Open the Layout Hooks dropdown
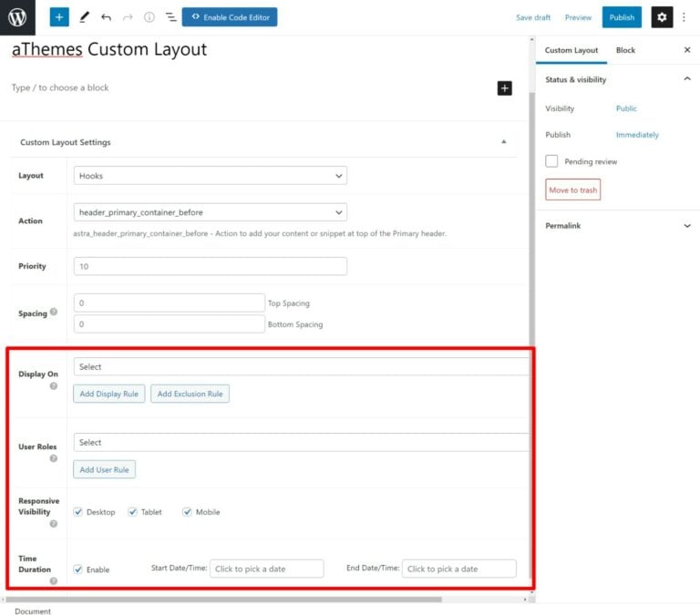Screen dimensions: 700x615 211,176
